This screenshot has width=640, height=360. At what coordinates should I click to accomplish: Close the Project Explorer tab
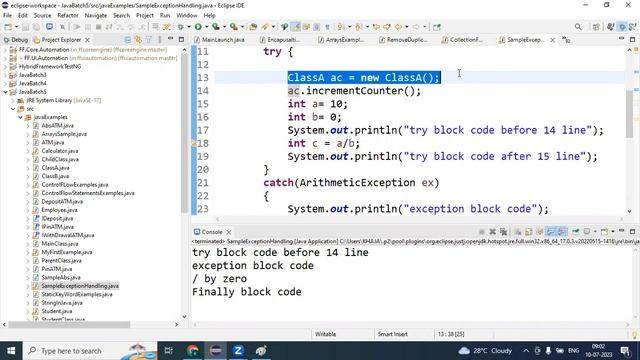[87, 40]
